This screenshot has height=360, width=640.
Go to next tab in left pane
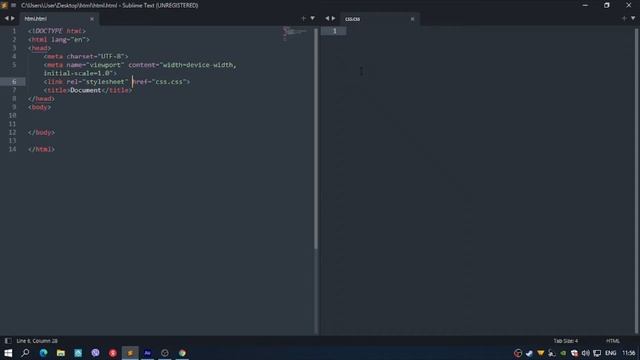click(x=13, y=18)
